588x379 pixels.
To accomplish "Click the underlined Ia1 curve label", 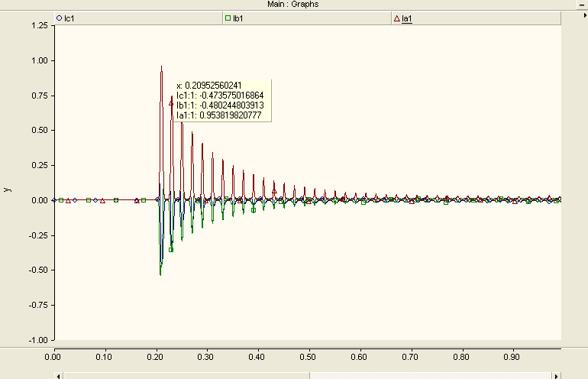I will point(407,19).
